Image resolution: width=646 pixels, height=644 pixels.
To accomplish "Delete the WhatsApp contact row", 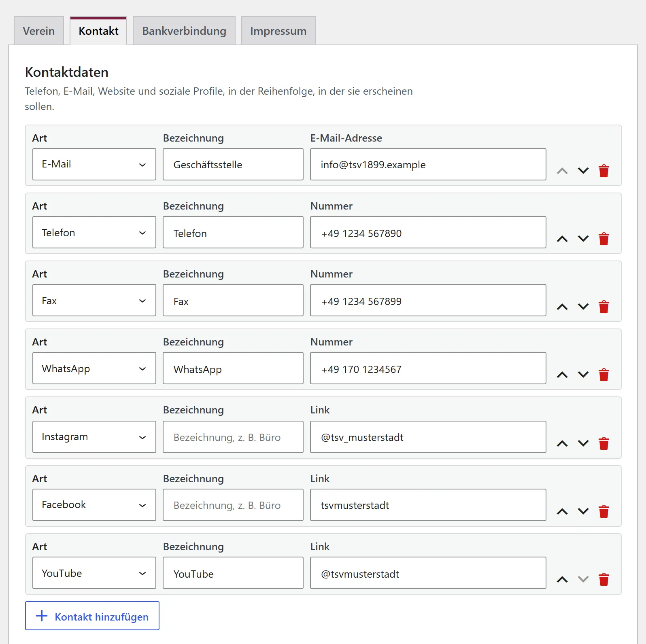I will (x=604, y=375).
